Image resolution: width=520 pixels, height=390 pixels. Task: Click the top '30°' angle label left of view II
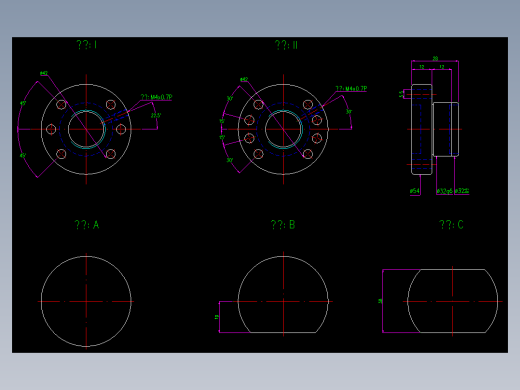(x=230, y=99)
